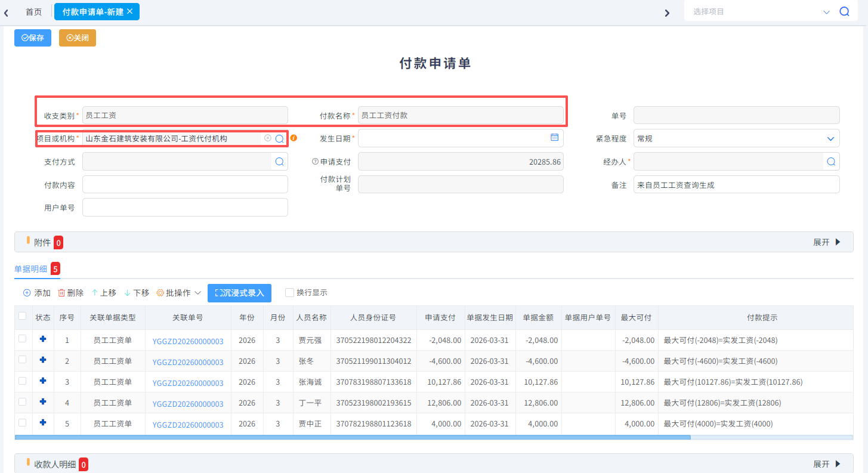Viewport: 868px width, 473px height.
Task: Toggle the 换行显示 checkbox
Action: click(x=289, y=293)
